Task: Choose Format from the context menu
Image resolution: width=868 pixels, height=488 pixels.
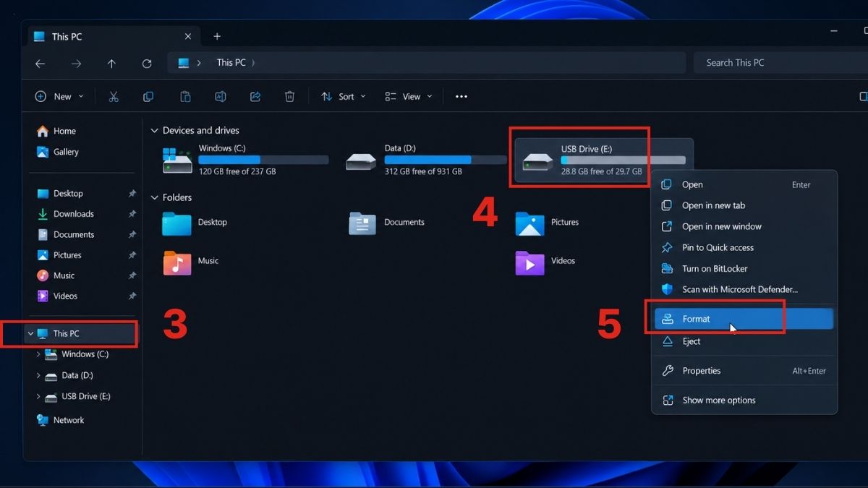Action: point(744,319)
